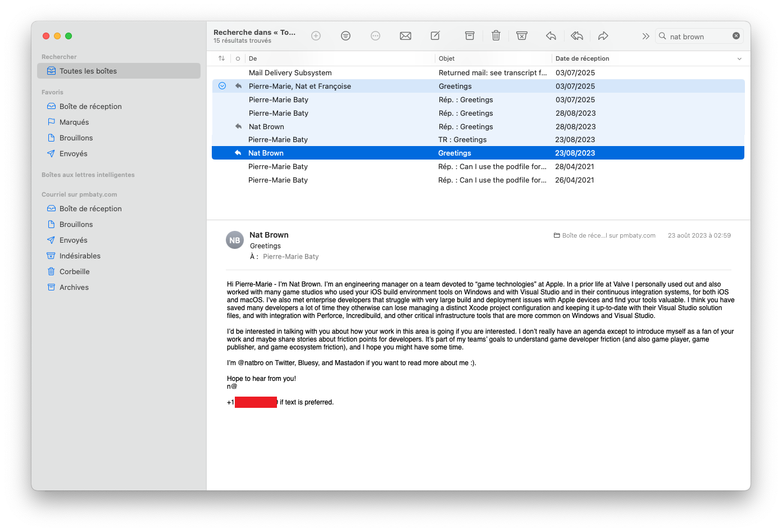Sort messages by Date de réception
Screen dimensions: 782x532
tap(582, 58)
